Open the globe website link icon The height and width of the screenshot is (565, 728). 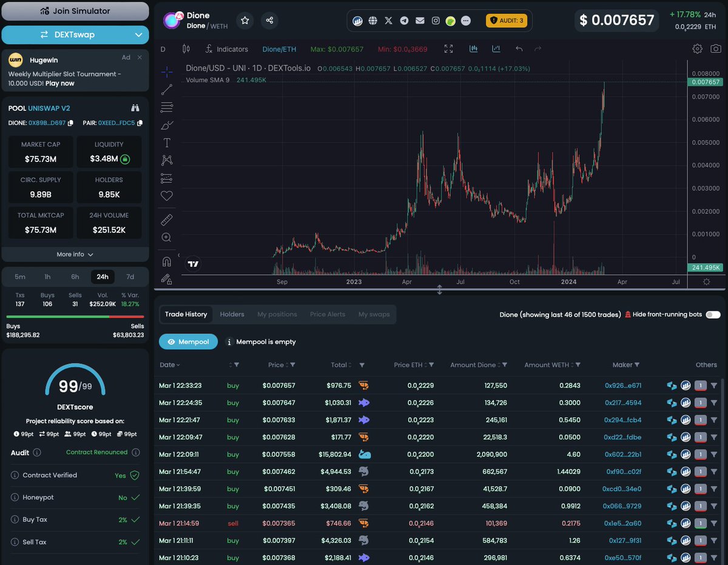373,21
